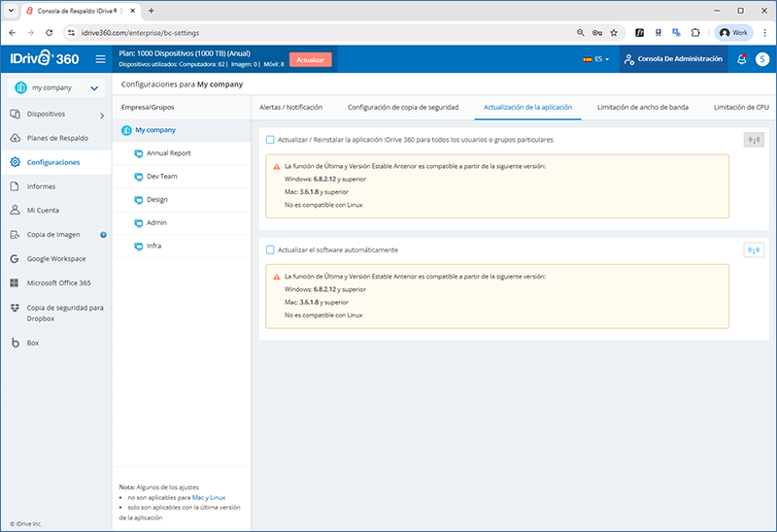Click push icon beside automatic update option
This screenshot has width=777, height=532.
point(753,250)
